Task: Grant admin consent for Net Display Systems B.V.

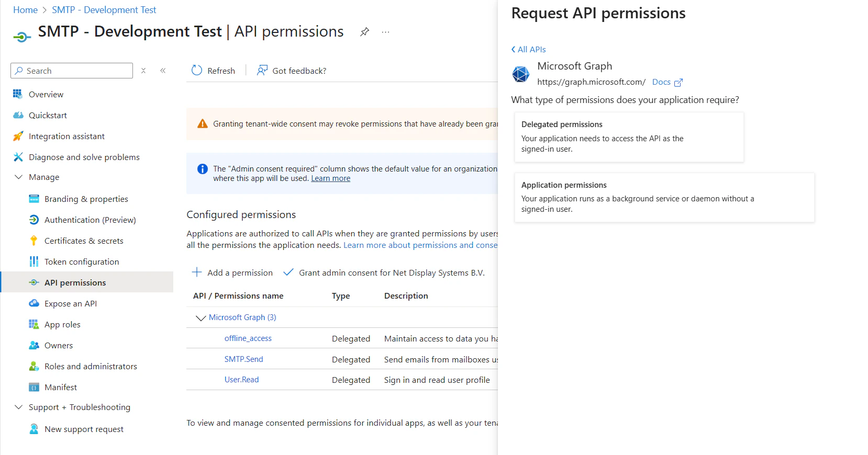Action: (x=384, y=272)
